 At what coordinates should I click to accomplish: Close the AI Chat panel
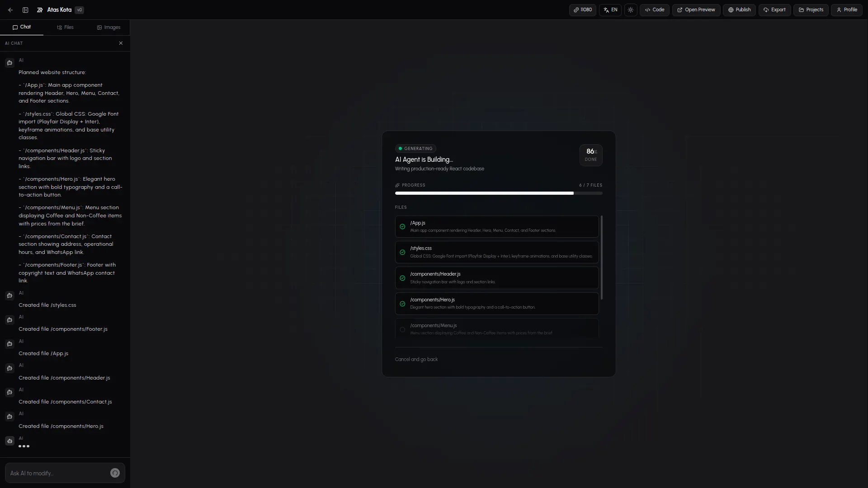click(x=121, y=43)
